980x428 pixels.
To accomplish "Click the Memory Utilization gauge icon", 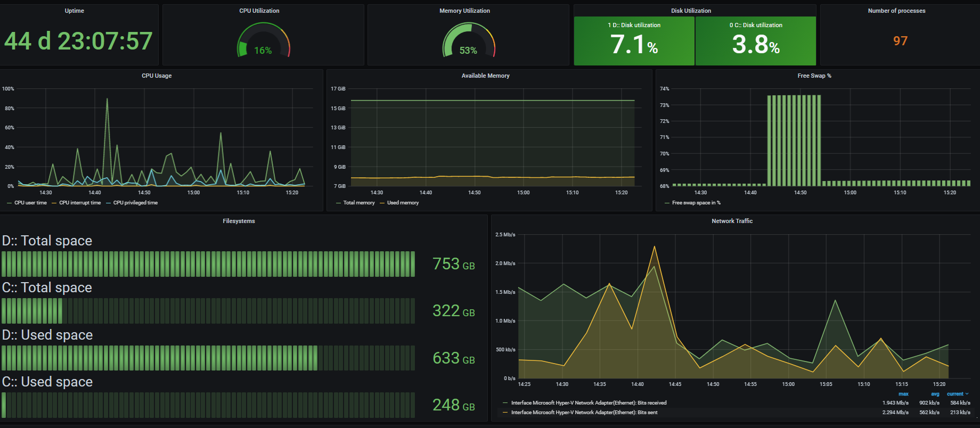I will [x=468, y=41].
